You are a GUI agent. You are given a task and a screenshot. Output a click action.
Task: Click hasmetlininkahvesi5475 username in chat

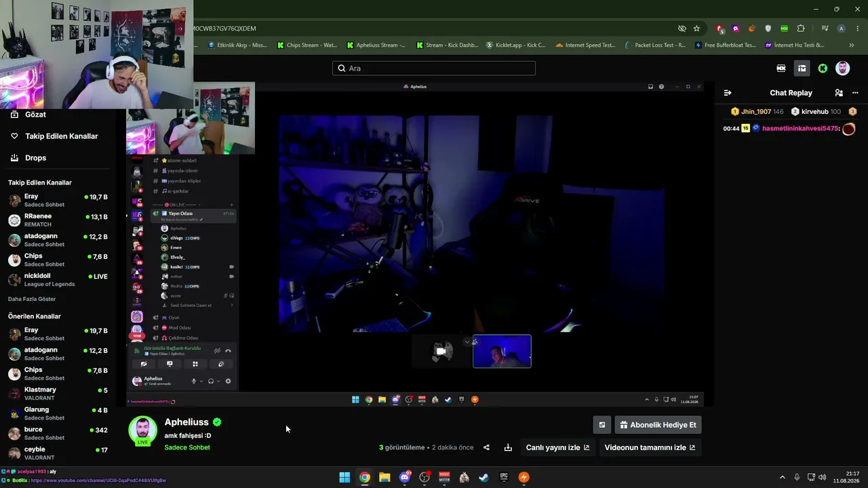(800, 129)
